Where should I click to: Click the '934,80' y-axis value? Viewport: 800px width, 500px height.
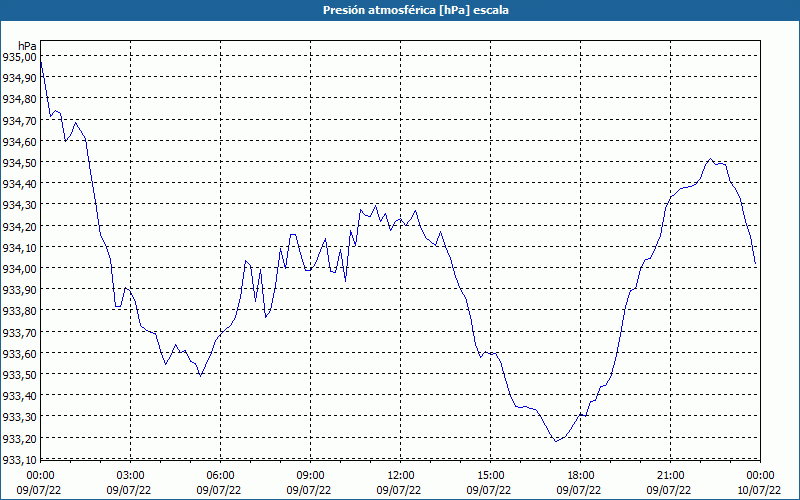point(19,99)
